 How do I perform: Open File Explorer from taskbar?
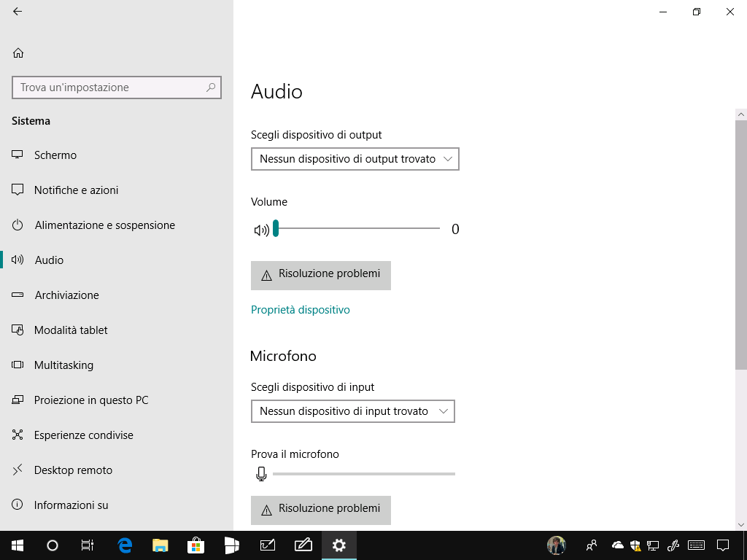[160, 545]
